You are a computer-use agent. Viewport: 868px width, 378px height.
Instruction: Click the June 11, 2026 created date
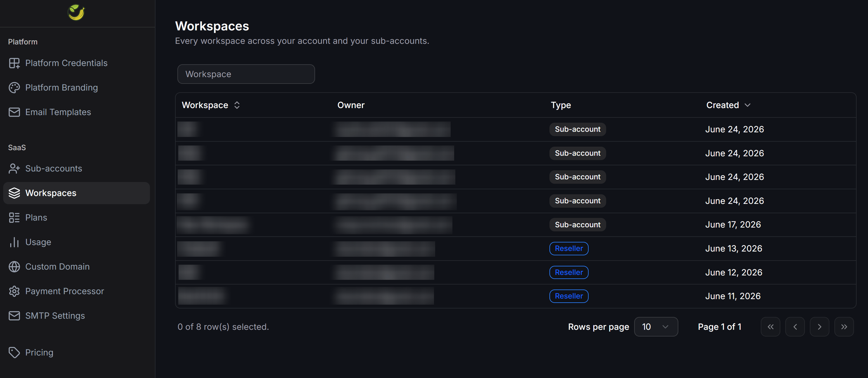pos(733,296)
